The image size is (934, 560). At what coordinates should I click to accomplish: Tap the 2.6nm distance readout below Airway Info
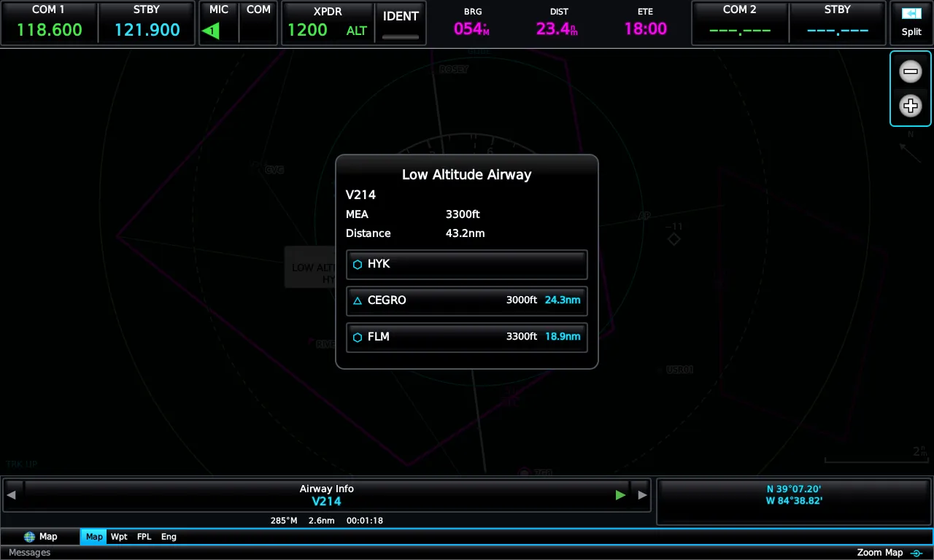coord(322,521)
